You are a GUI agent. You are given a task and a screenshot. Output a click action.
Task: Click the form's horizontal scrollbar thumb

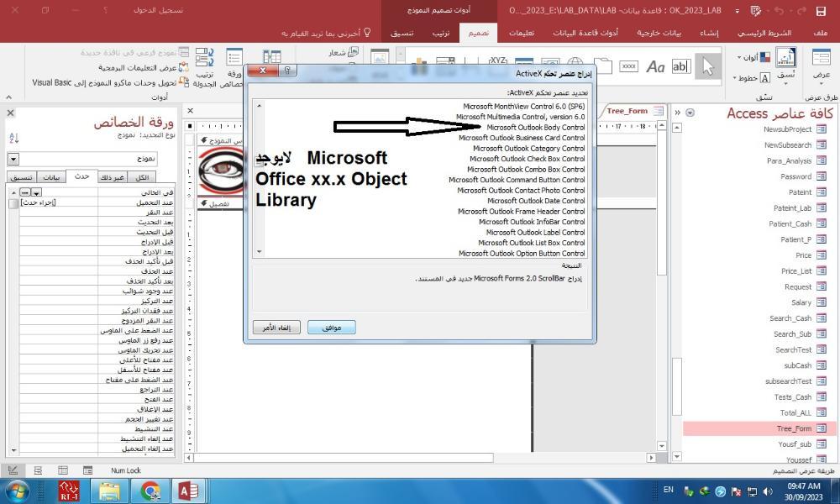pyautogui.click(x=344, y=458)
